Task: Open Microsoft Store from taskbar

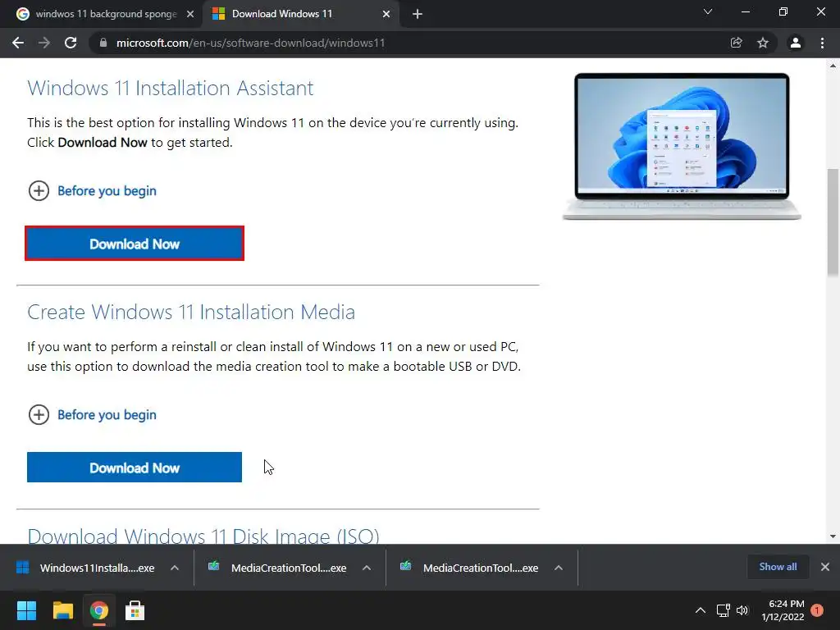Action: pos(135,610)
